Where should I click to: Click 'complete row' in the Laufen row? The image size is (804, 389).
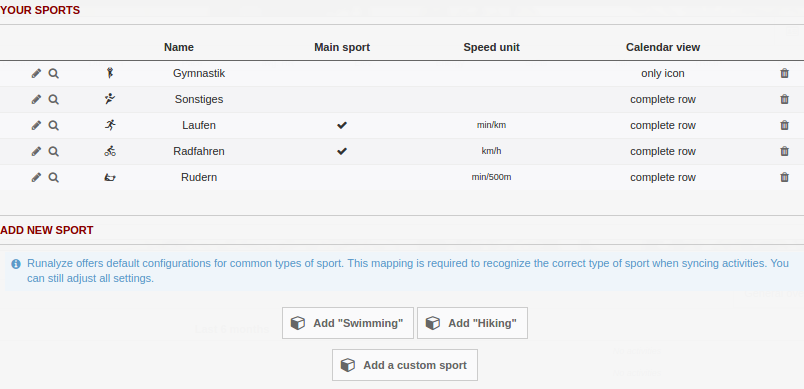coord(663,126)
